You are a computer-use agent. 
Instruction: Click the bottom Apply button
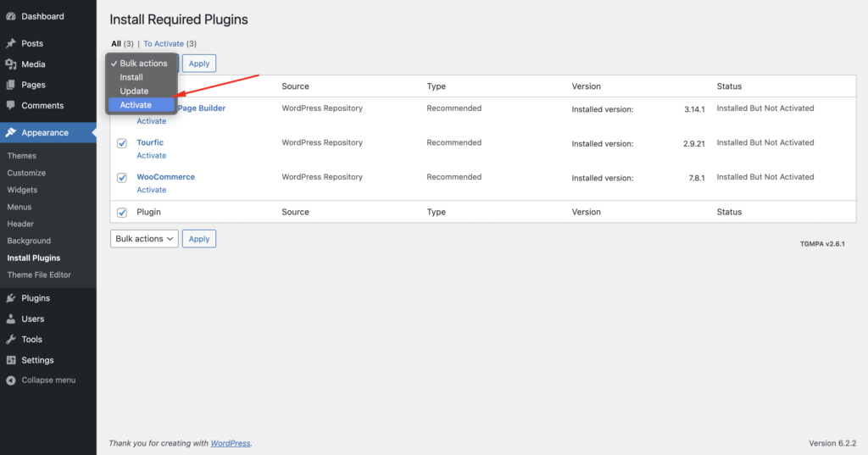(199, 239)
